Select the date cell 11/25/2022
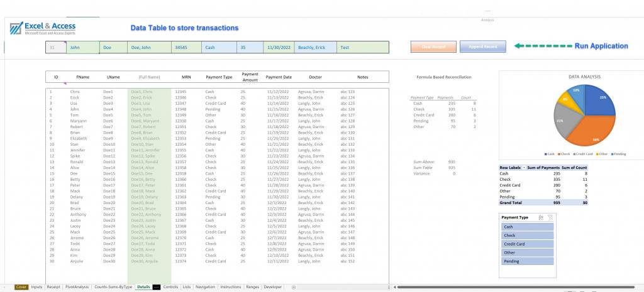The height and width of the screenshot is (292, 644). 278,168
